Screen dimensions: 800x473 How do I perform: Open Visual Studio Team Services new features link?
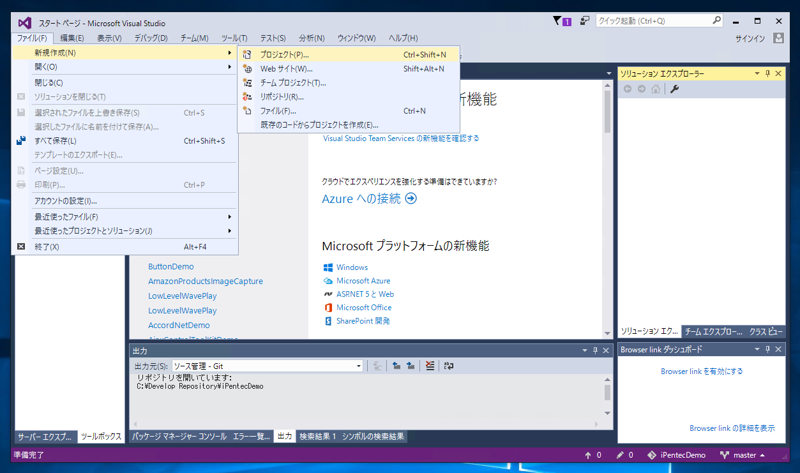(401, 138)
